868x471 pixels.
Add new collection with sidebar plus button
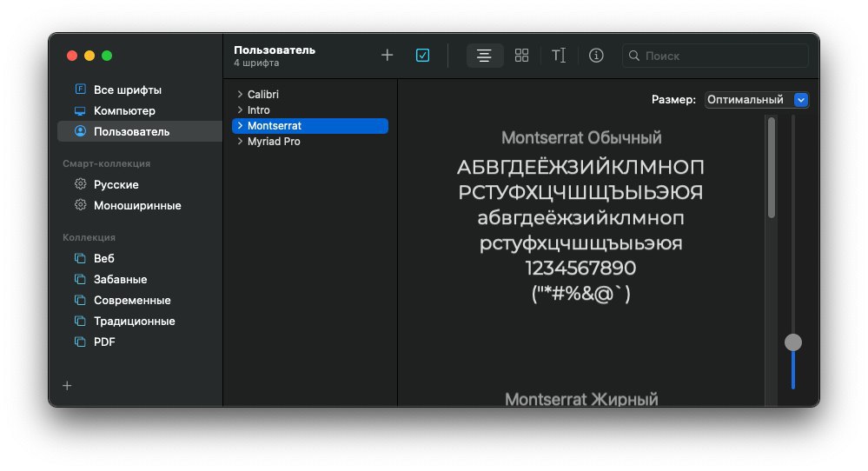[x=67, y=386]
